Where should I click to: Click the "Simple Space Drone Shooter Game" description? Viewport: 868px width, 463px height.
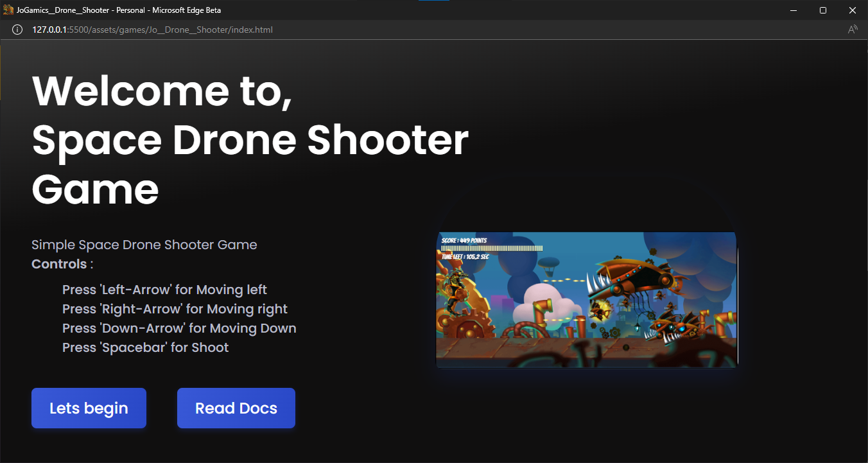coord(144,245)
